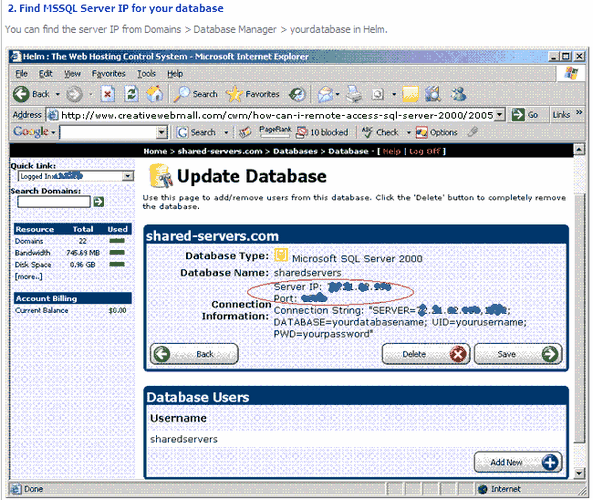
Task: Click the Delete database button
Action: pos(426,354)
